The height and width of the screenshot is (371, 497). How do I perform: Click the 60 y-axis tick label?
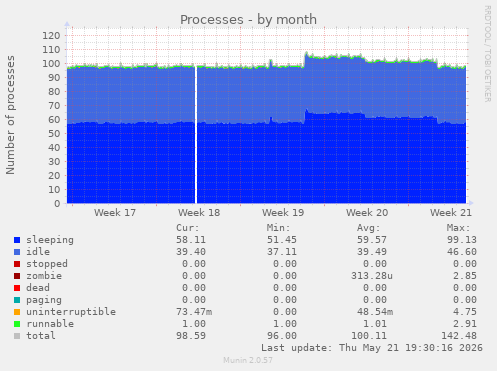pos(54,119)
